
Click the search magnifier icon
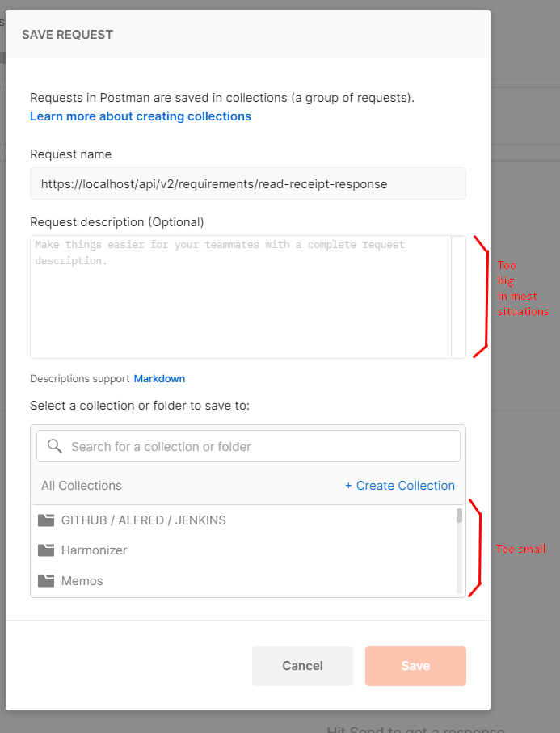tap(53, 445)
